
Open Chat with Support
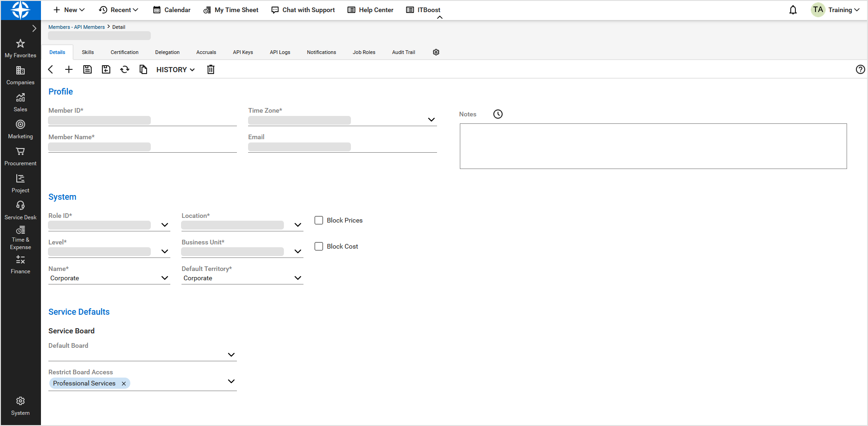point(303,10)
